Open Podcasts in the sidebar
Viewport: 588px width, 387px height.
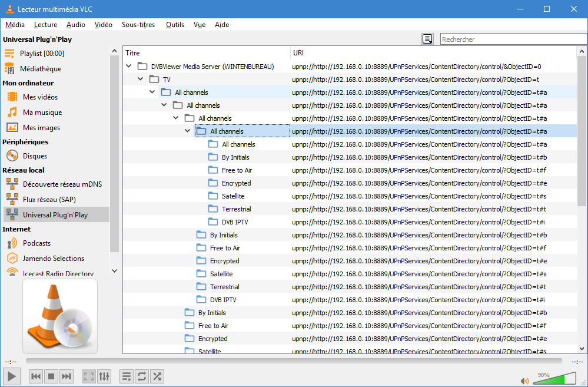[36, 243]
